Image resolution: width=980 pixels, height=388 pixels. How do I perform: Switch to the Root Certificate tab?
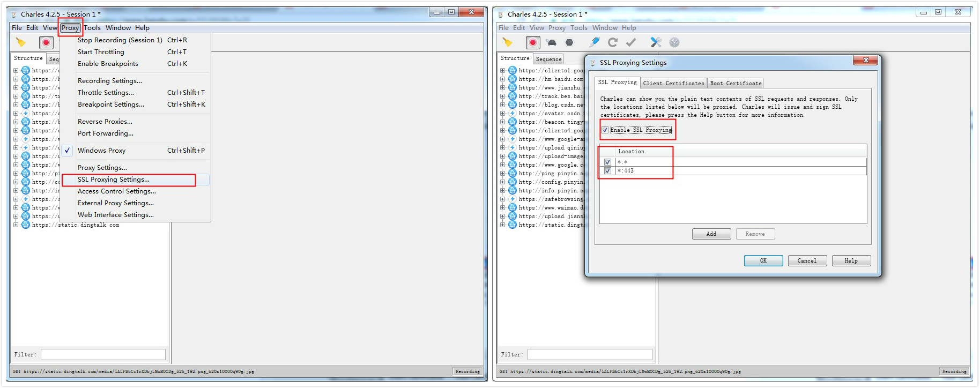[736, 83]
